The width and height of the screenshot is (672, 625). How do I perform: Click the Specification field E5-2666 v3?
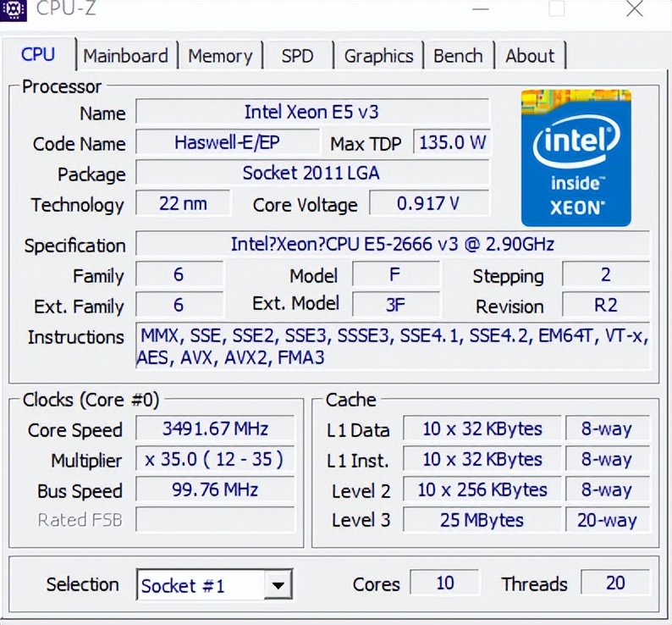[393, 244]
